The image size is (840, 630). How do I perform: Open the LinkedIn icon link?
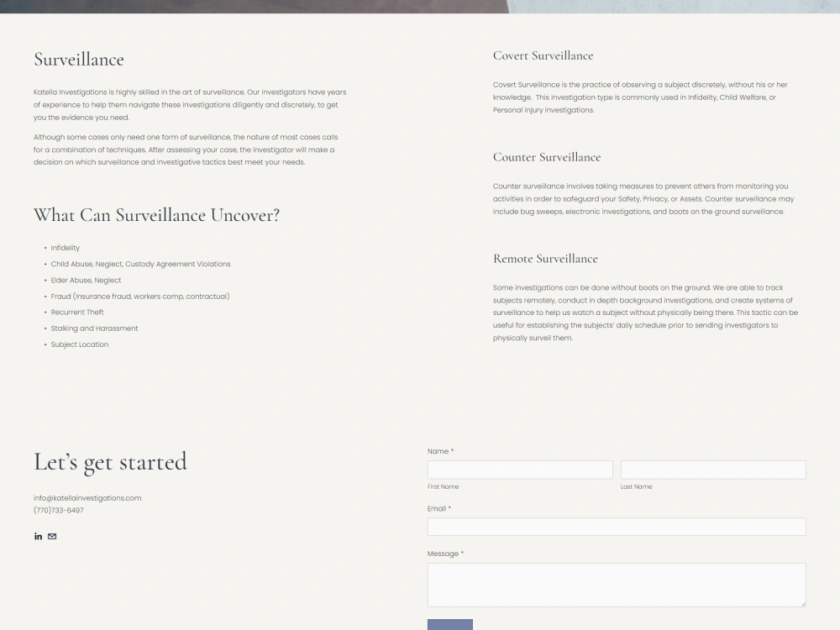click(38, 536)
